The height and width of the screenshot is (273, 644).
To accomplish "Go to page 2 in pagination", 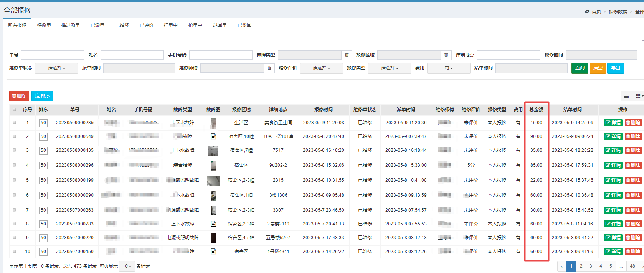I will click(581, 266).
